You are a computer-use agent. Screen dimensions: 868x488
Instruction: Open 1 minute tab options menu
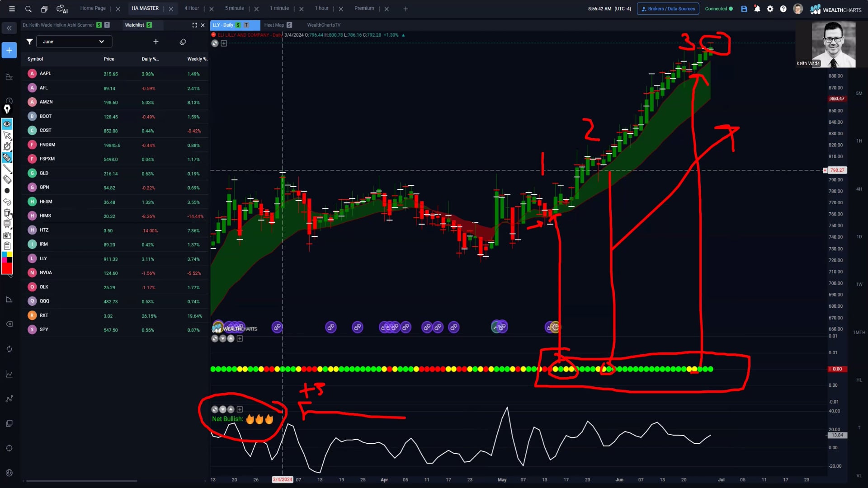pos(294,9)
